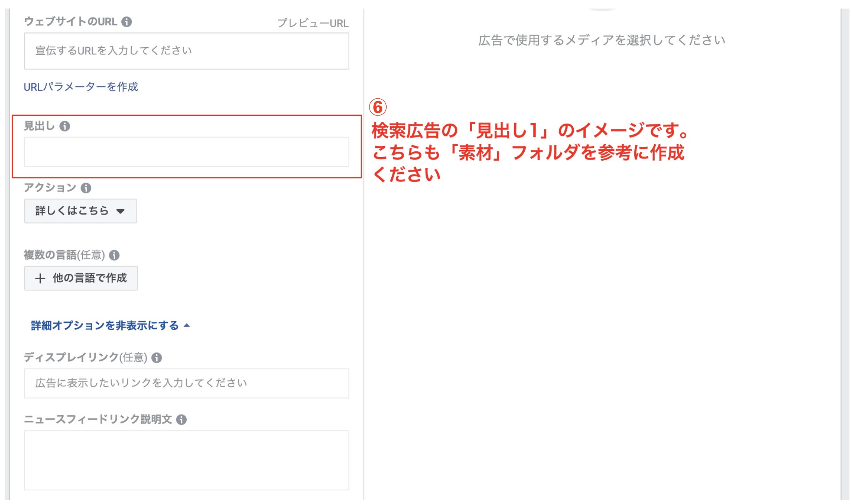
Task: Click the right-side vertical scrollbar
Action: pos(845,253)
